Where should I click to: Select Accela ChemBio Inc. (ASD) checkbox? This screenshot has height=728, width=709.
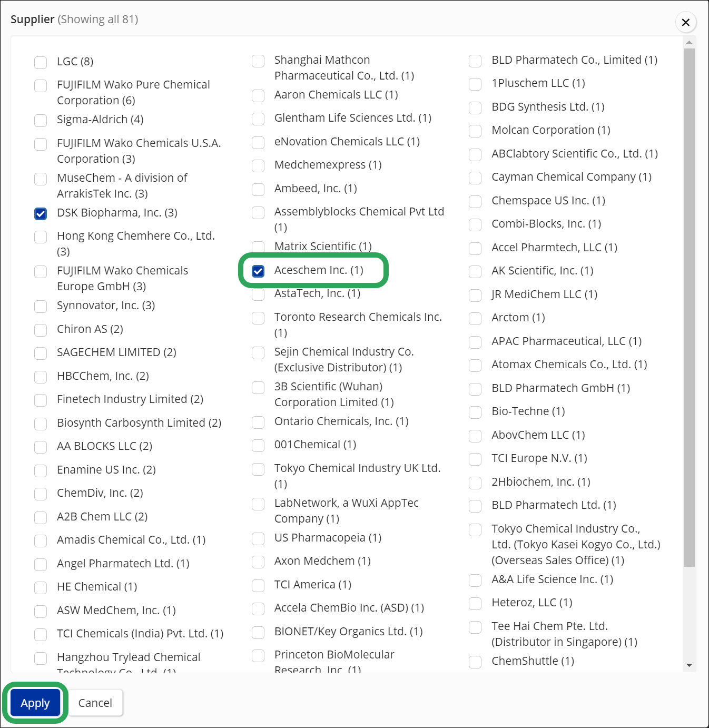point(258,609)
